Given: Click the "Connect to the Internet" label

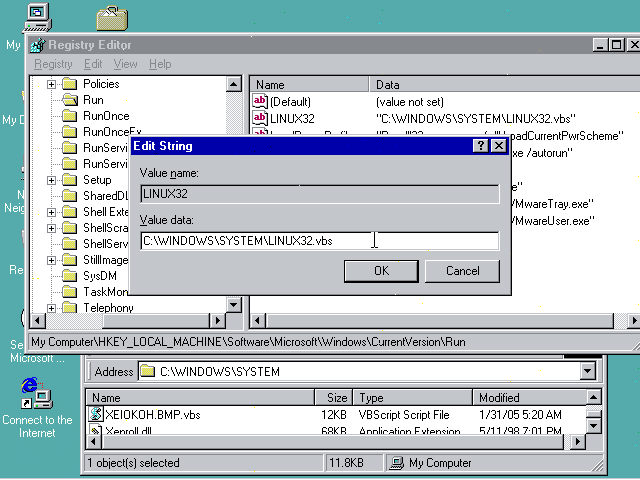Looking at the screenshot, I should pyautogui.click(x=37, y=427).
